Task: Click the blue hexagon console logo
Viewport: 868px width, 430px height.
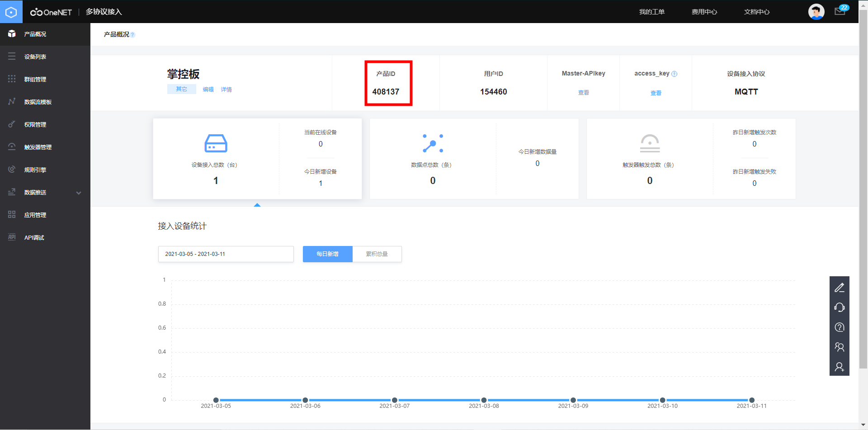Action: pyautogui.click(x=11, y=12)
